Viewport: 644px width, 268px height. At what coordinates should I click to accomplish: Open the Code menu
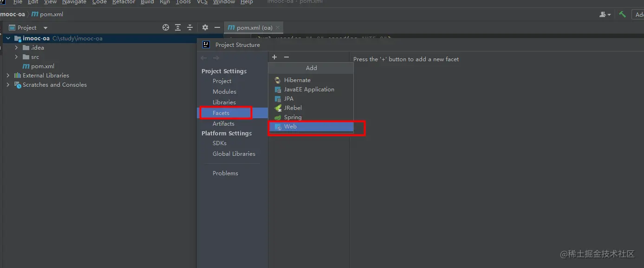(x=99, y=2)
